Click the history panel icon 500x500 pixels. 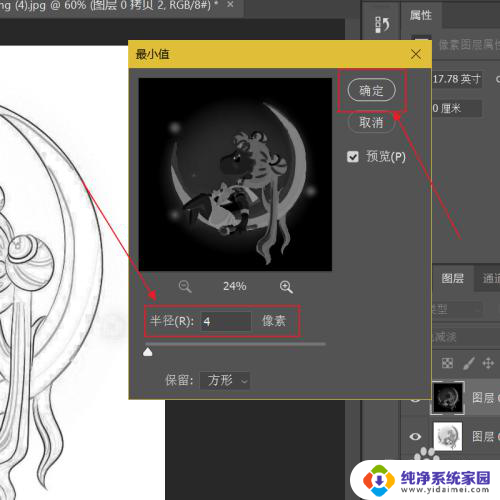point(382,24)
